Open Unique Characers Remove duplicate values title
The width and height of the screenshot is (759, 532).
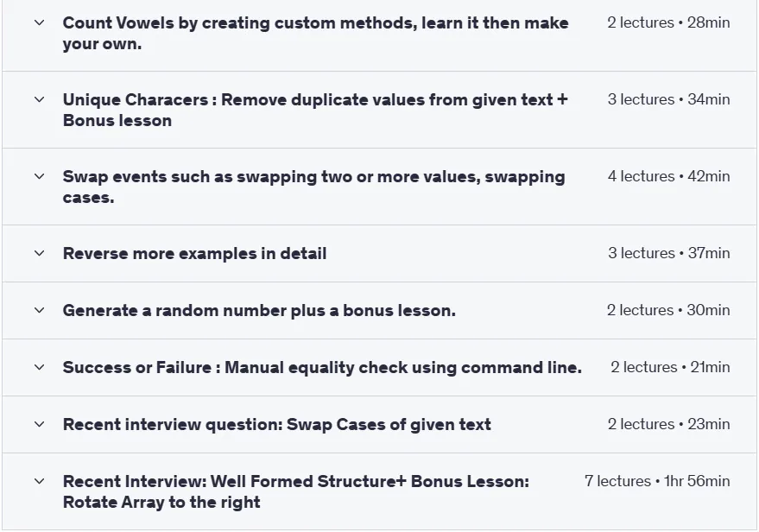coord(315,110)
